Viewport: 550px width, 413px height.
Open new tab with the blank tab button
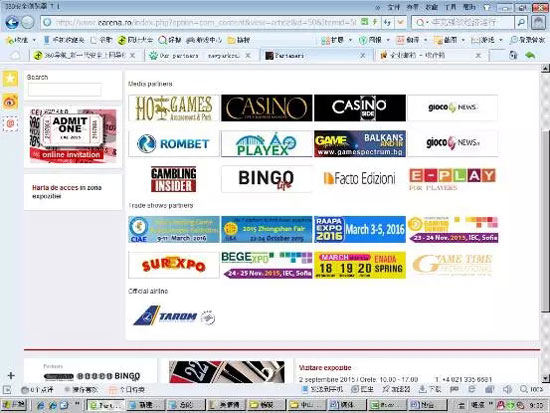pyautogui.click(x=497, y=55)
